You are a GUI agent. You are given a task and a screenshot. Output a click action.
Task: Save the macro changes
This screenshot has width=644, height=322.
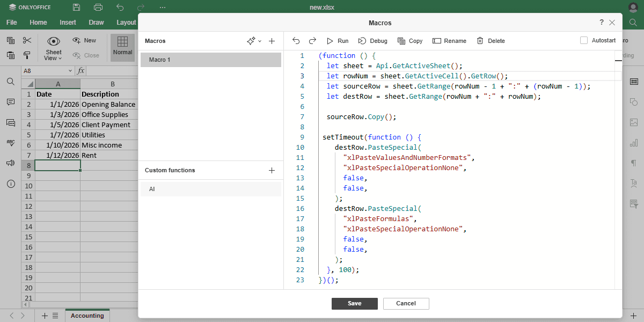tap(354, 303)
